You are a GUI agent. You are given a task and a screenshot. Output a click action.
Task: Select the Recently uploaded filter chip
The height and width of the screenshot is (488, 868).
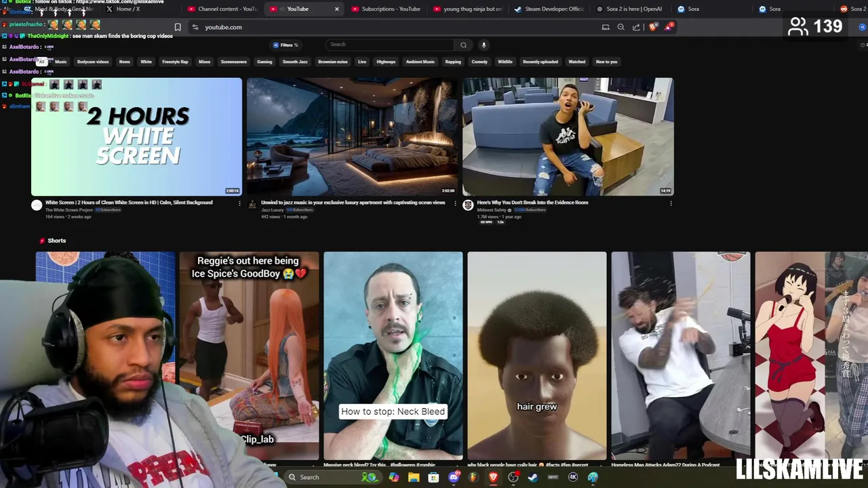coord(540,62)
